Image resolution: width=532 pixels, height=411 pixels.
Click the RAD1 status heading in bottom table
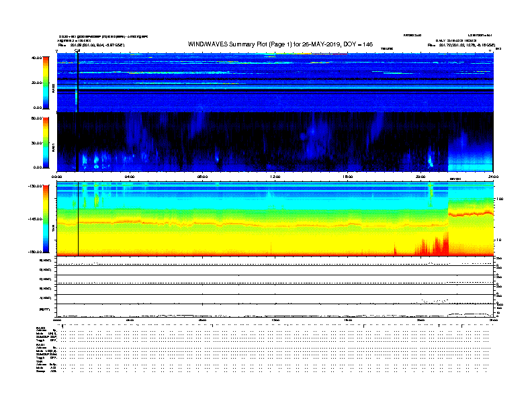point(41,345)
